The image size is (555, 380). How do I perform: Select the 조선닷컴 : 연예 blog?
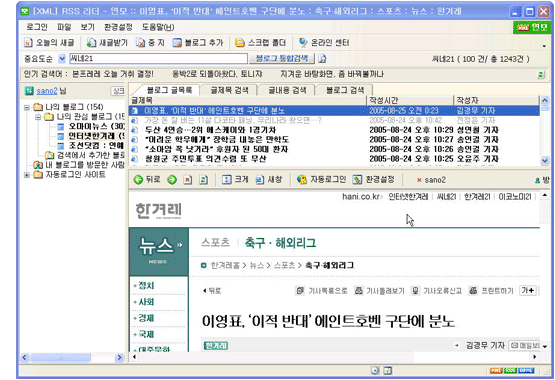tap(96, 145)
